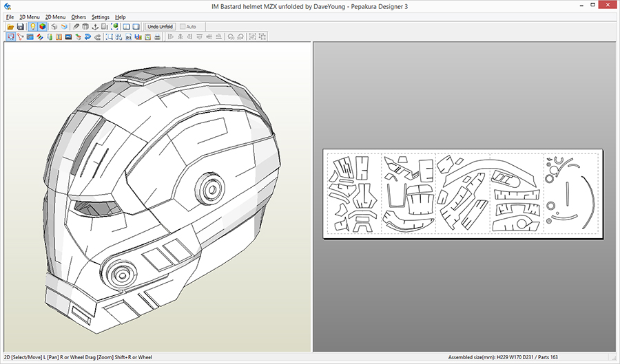This screenshot has height=364, width=620.
Task: Click the blue edit-flaps panel icon
Action: (30, 36)
